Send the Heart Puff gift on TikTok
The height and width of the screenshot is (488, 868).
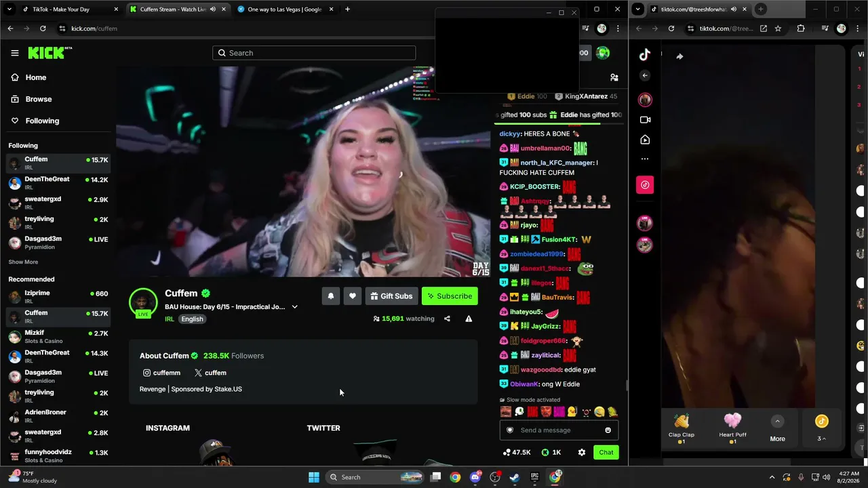(x=732, y=428)
